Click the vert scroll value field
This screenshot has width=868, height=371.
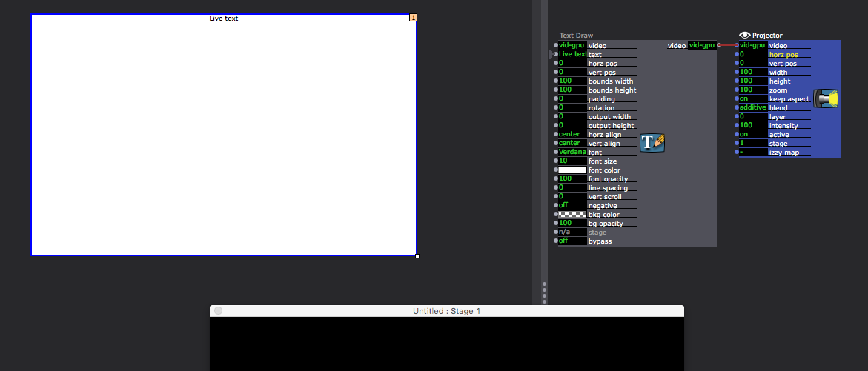click(573, 196)
